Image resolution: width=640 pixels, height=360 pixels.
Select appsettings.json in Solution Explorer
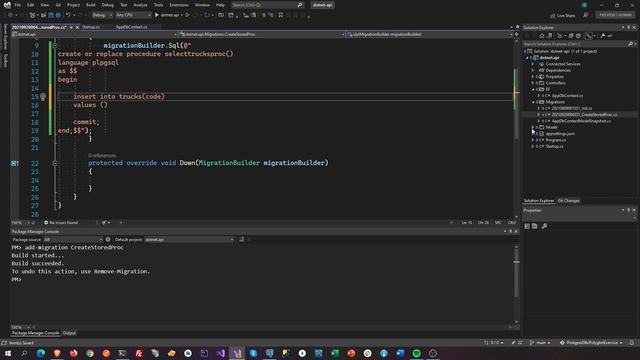560,134
